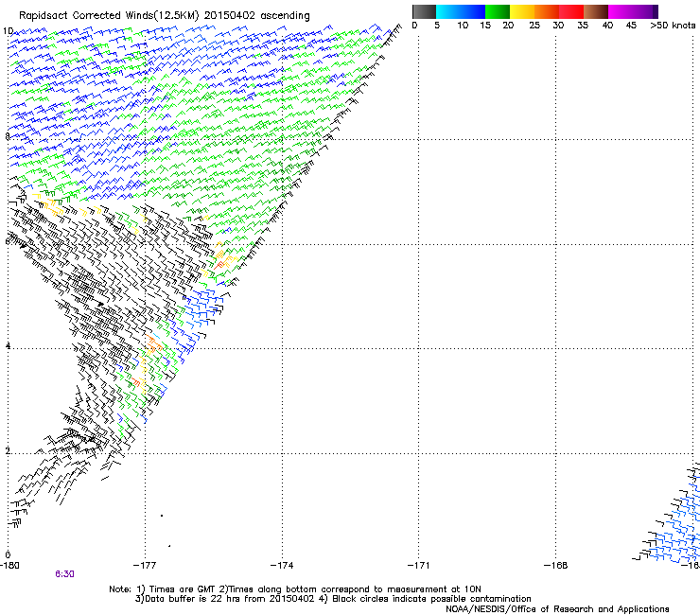Click the green 15-20 knots legend color
The width and height of the screenshot is (700, 615).
[498, 11]
